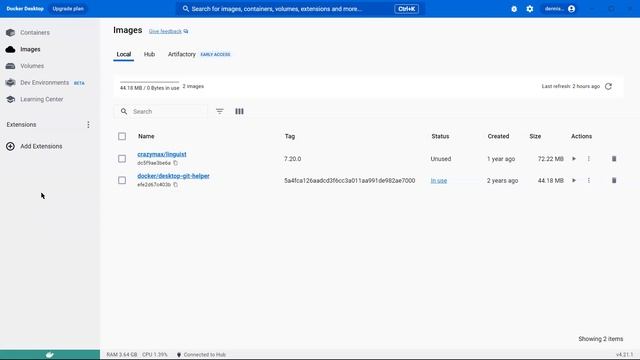
Task: Click the disk usage progress bar
Action: (x=149, y=82)
